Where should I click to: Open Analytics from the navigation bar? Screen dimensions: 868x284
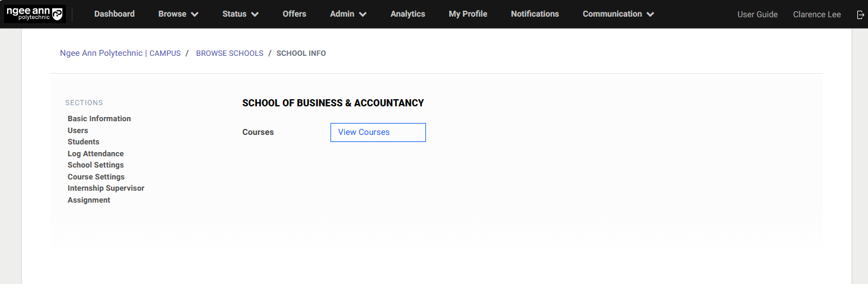408,14
